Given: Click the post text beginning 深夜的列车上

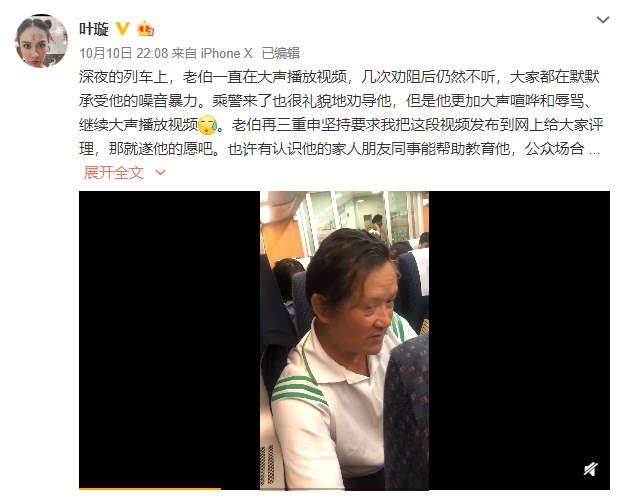Looking at the screenshot, I should tap(339, 113).
